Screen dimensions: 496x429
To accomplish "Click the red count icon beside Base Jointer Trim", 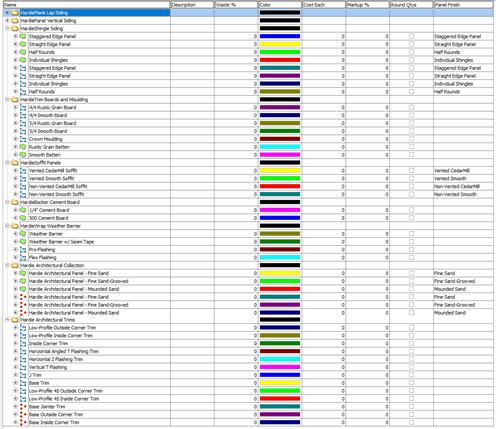I will tap(23, 407).
